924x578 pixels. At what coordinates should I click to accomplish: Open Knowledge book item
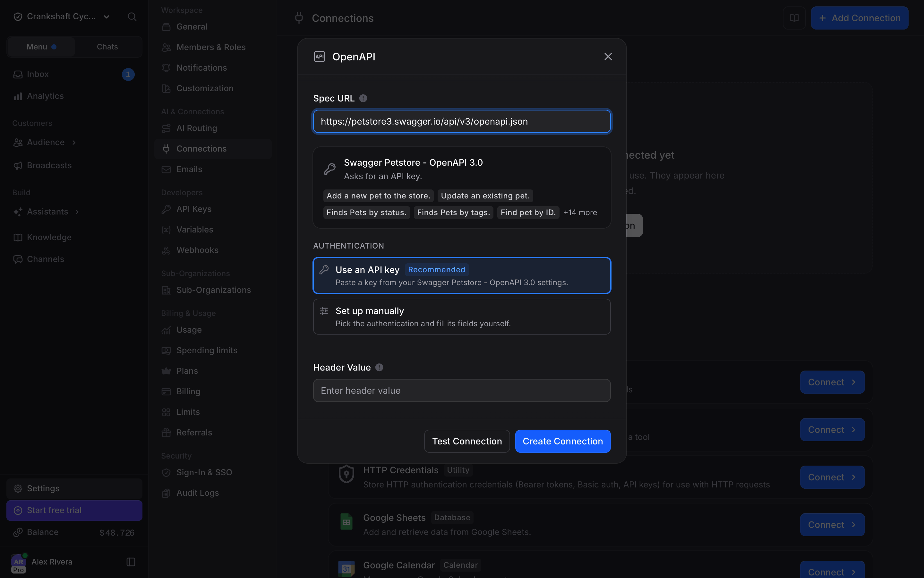(x=74, y=237)
